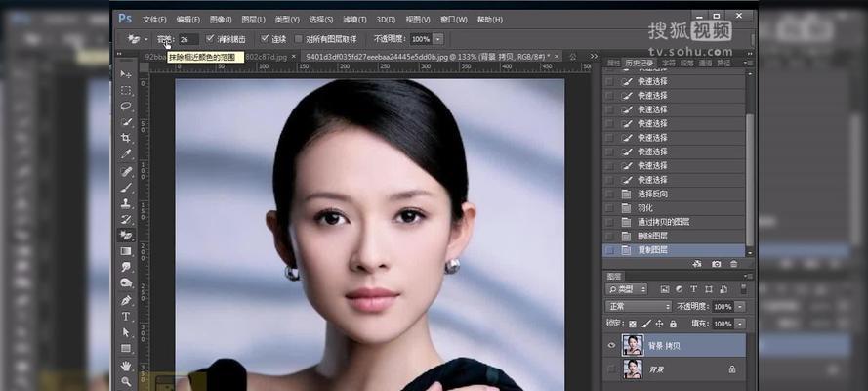Screen dimensions: 868x391
Task: Select the Zoom tool
Action: [x=126, y=381]
